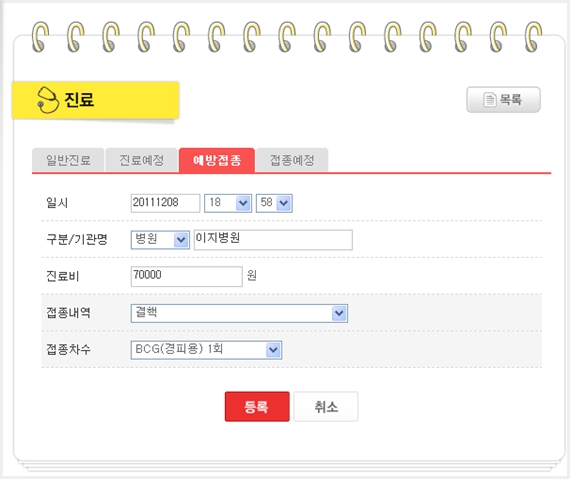Click the arrow of the 접종내역 combo box
Image resolution: width=570 pixels, height=479 pixels.
click(x=339, y=313)
